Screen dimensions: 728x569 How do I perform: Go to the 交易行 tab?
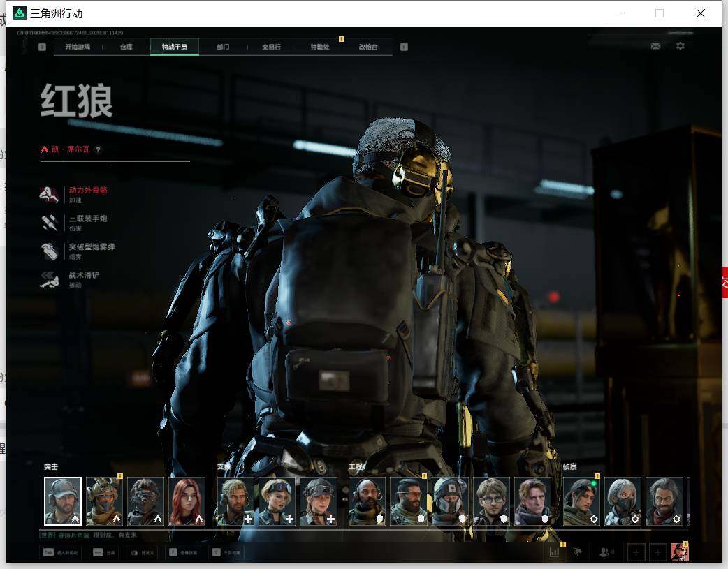pyautogui.click(x=271, y=47)
